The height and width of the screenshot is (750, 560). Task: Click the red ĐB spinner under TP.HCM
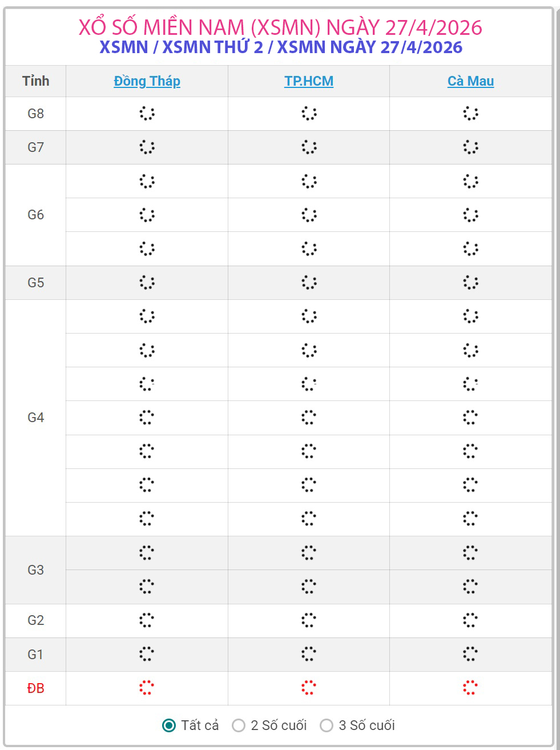pos(309,688)
